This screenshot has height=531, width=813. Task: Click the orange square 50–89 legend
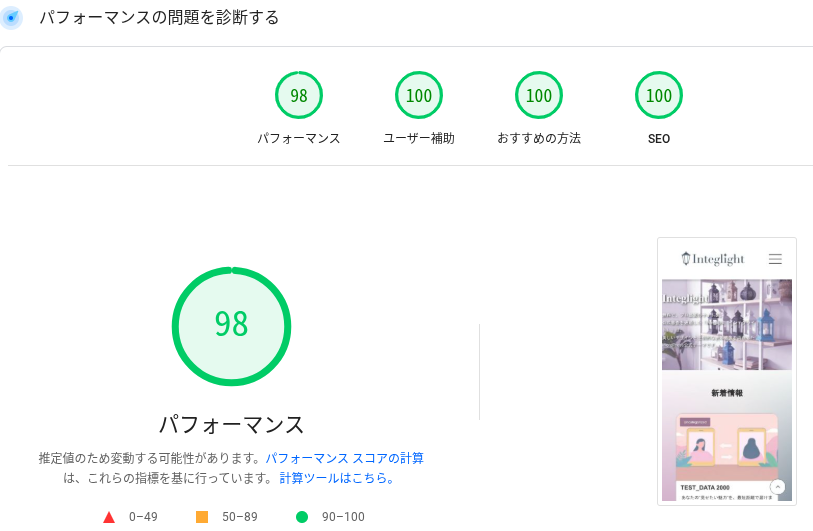click(x=202, y=517)
